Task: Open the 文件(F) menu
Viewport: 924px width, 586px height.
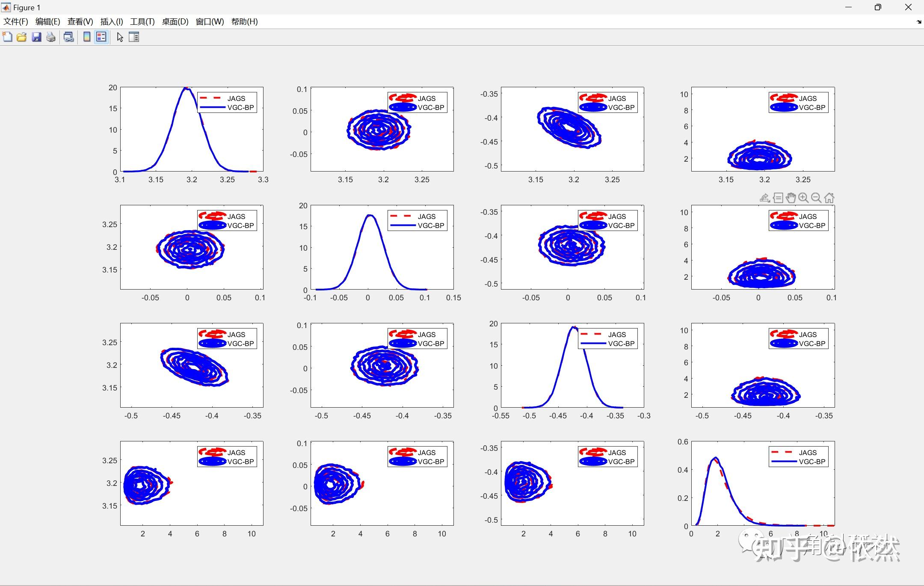Action: 16,22
